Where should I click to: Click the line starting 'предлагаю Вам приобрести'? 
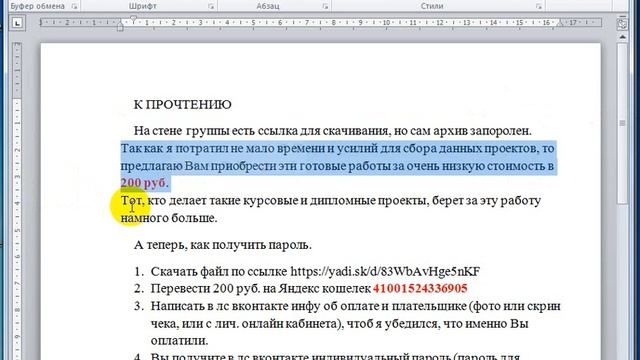337,166
